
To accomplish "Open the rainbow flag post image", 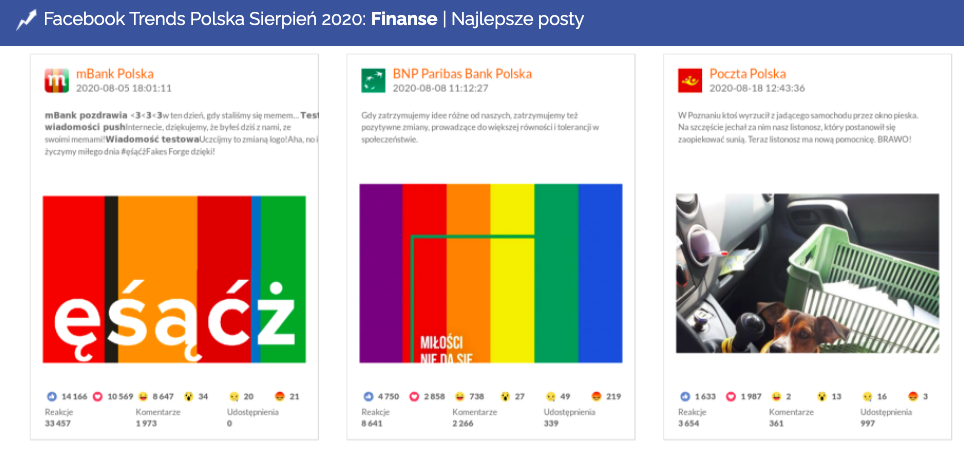I will click(x=490, y=272).
